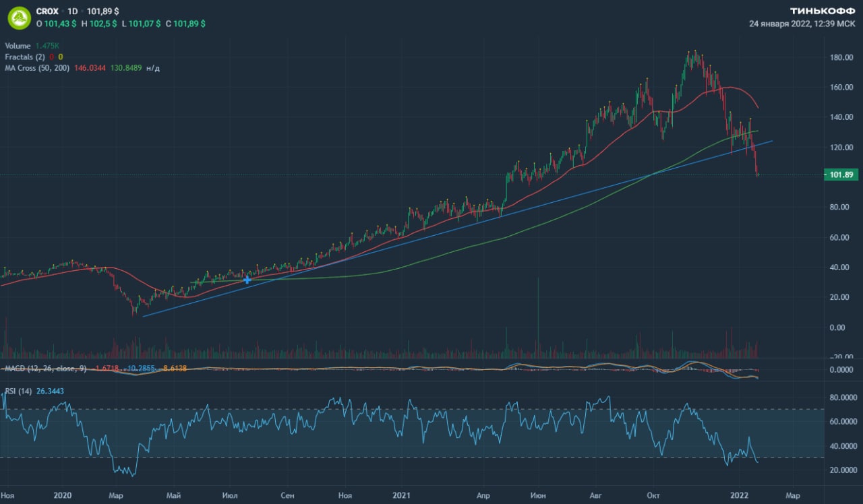This screenshot has height=504, width=863.
Task: Select the RSI (14) indicator label
Action: click(x=18, y=390)
